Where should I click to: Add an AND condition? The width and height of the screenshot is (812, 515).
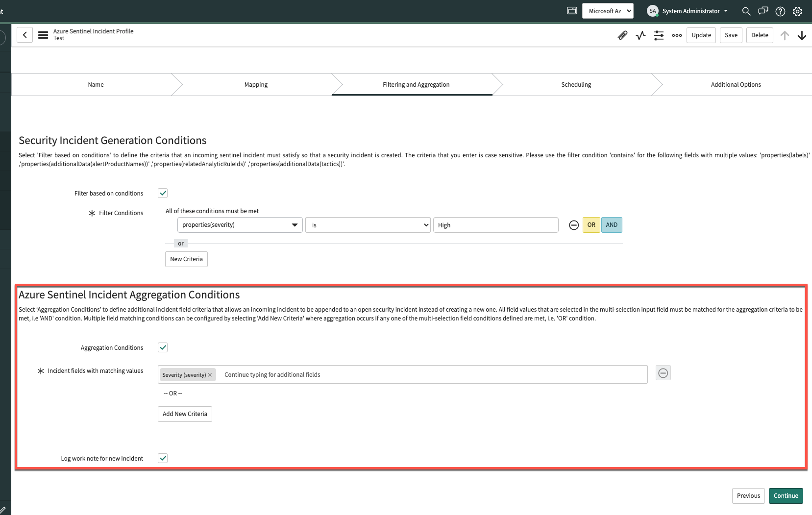coord(612,225)
